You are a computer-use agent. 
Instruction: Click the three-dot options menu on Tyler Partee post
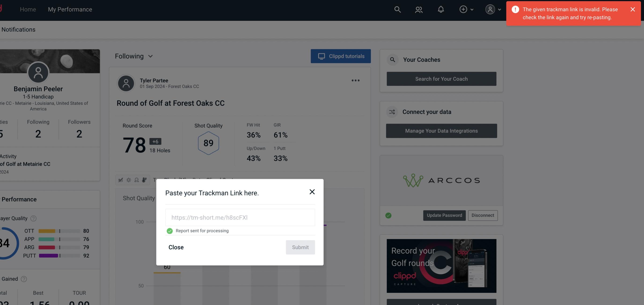click(x=356, y=81)
